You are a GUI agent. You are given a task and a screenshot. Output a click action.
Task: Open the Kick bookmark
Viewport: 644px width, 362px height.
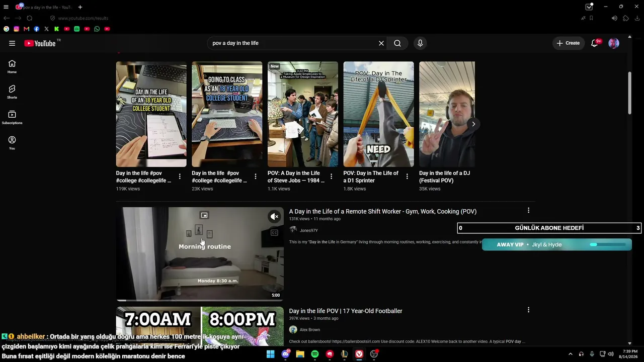point(57,29)
